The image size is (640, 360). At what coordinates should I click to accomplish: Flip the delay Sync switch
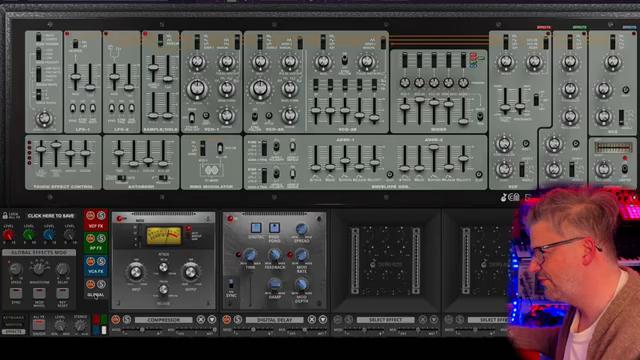[x=231, y=284]
